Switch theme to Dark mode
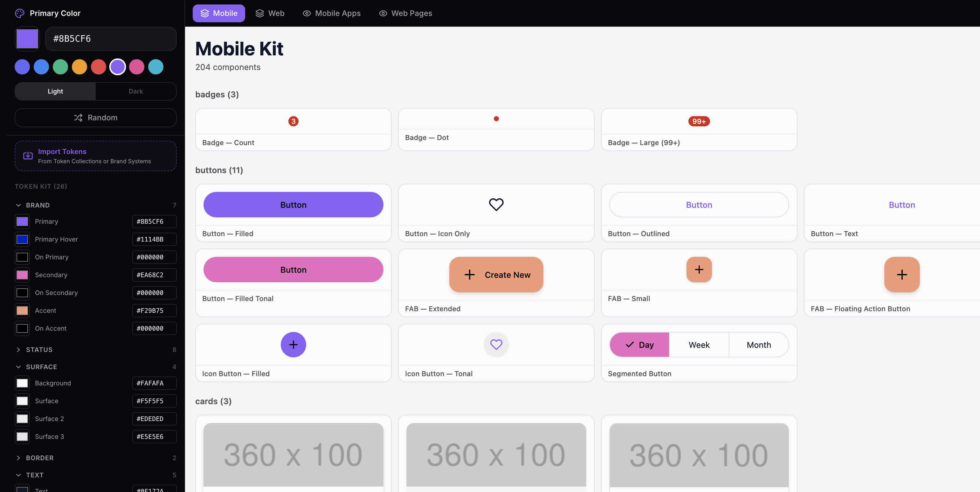 135,91
